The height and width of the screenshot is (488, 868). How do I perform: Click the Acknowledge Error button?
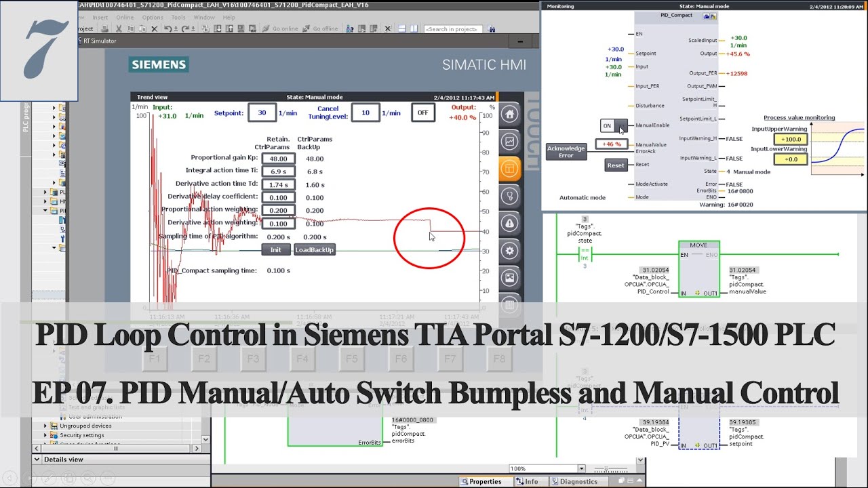(566, 152)
